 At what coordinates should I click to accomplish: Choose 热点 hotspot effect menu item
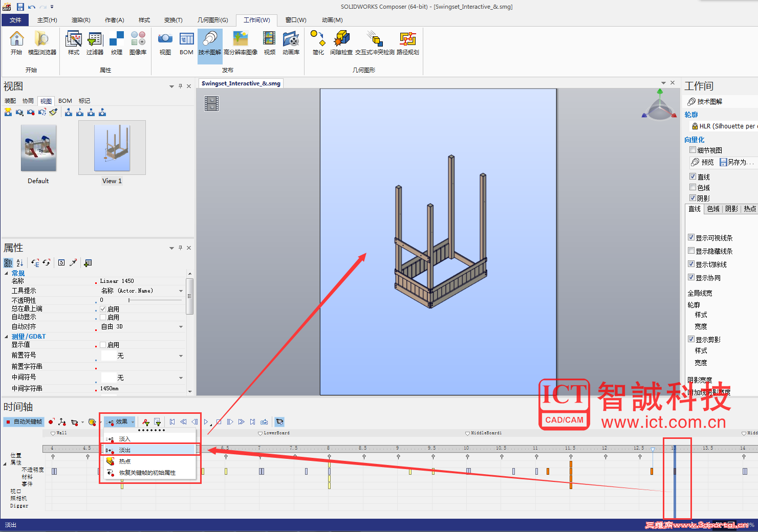(150, 461)
